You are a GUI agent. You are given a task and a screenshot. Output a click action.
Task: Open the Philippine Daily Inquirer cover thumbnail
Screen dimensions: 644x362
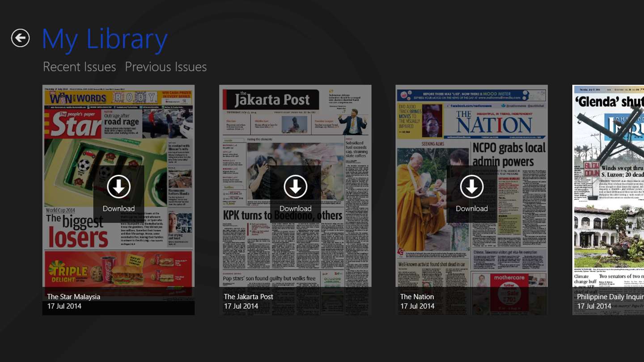(x=608, y=200)
